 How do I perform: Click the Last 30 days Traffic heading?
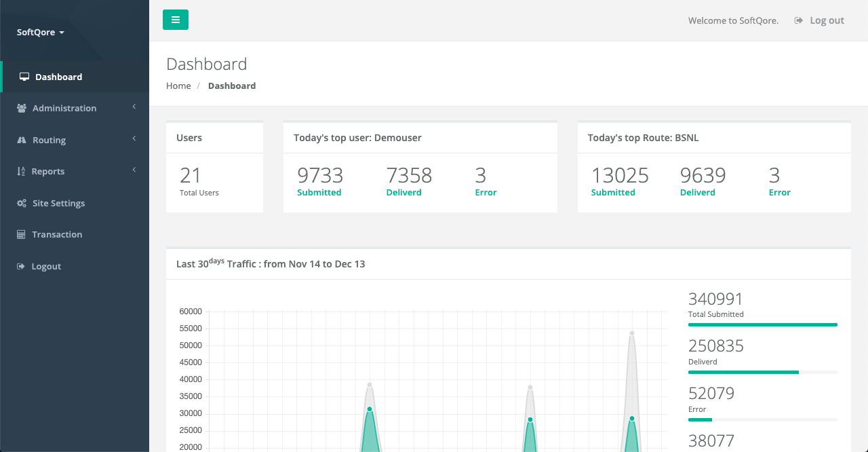pyautogui.click(x=271, y=263)
